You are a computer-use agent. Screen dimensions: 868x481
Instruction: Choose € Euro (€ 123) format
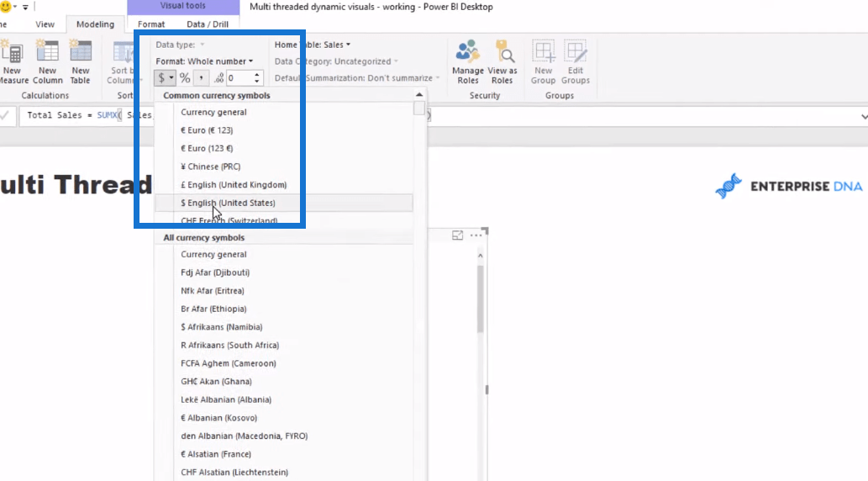point(207,130)
